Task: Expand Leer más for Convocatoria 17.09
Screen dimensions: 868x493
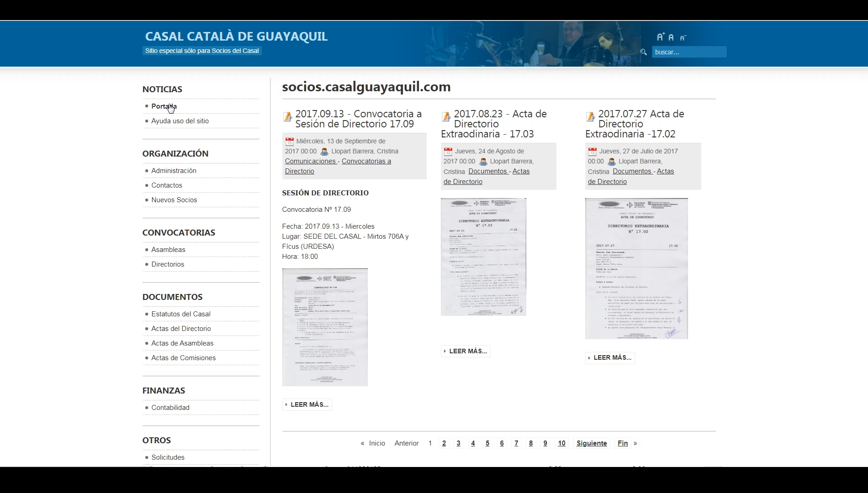Action: coord(307,404)
